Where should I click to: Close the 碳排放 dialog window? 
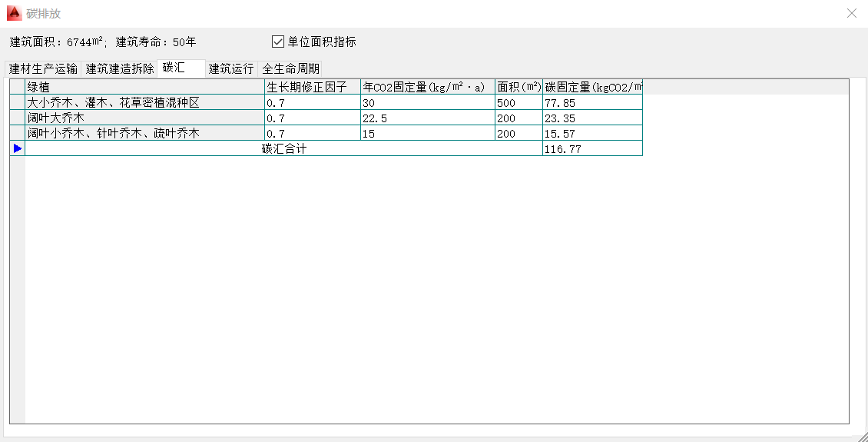pos(851,13)
